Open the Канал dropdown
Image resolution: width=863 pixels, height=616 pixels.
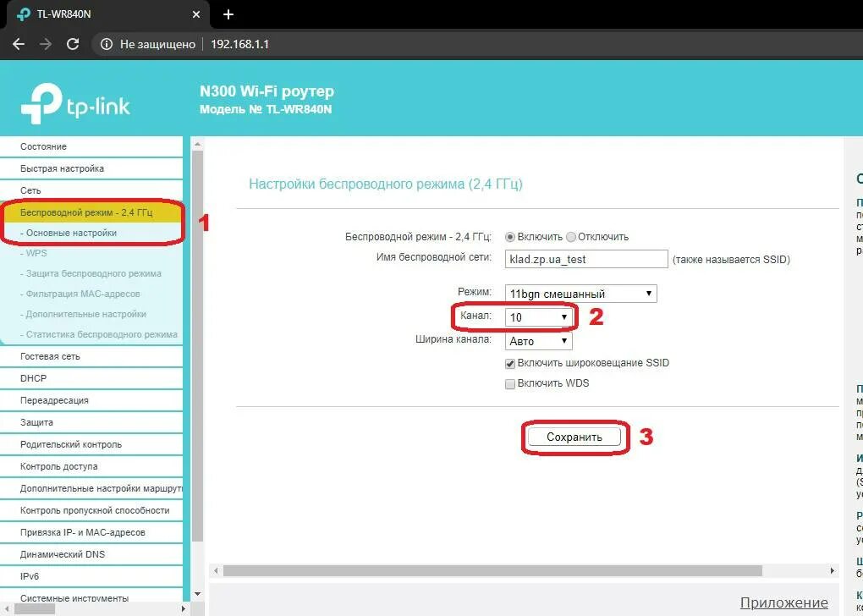(538, 317)
